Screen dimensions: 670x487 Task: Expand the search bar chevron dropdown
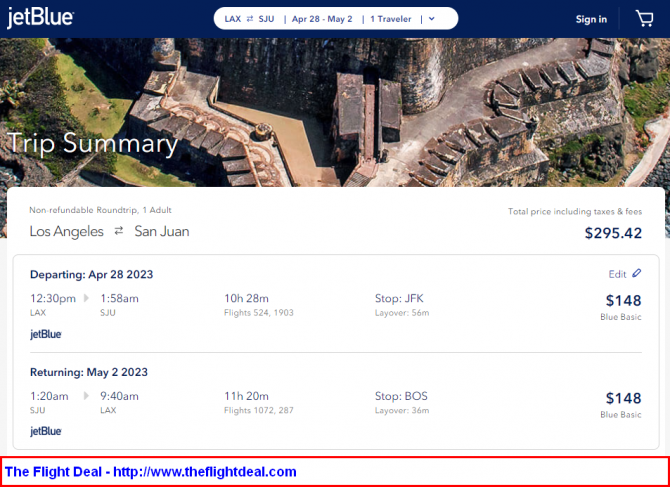point(431,18)
